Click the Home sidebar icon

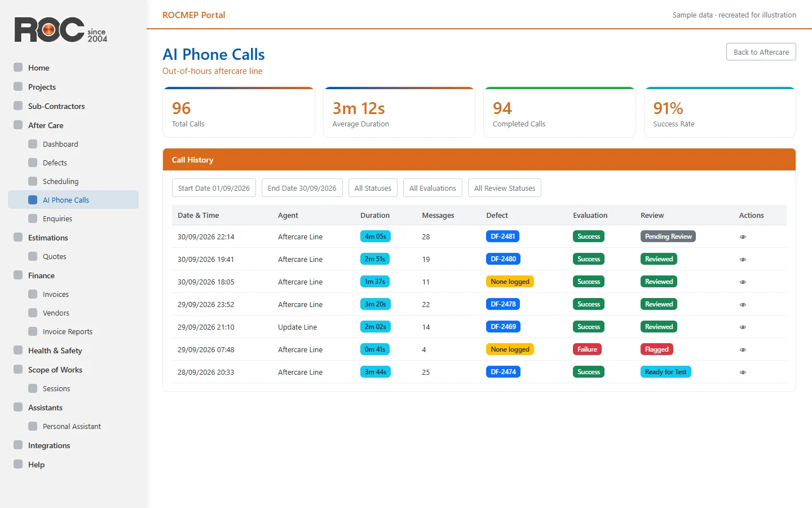[x=18, y=68]
